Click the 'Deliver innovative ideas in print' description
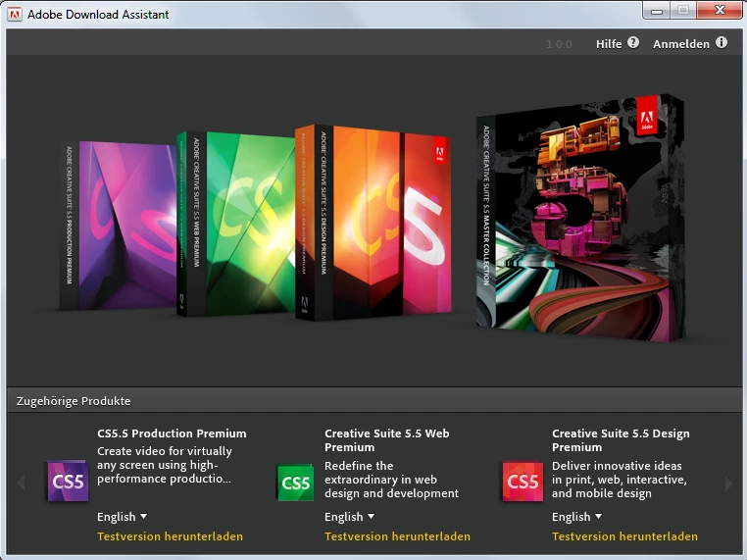Viewport: 747px width, 560px height. point(620,480)
